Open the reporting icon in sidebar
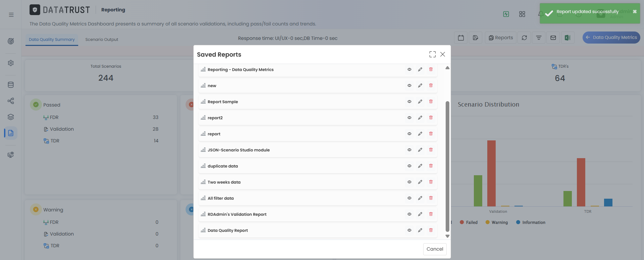The image size is (644, 260). coord(11,133)
